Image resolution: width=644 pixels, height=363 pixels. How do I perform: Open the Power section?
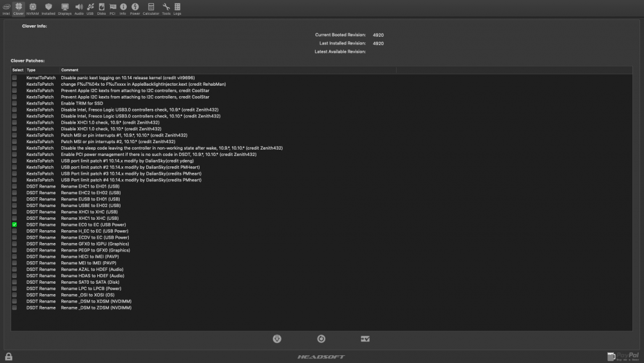click(135, 8)
